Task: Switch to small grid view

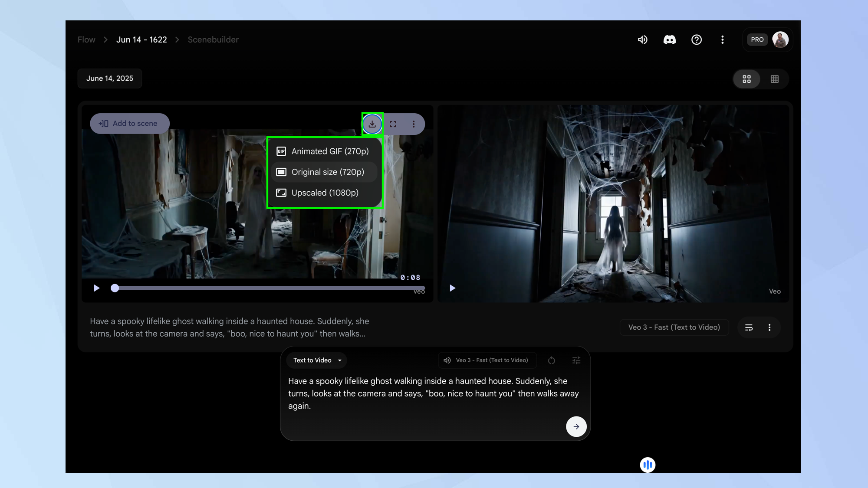Action: (774, 79)
